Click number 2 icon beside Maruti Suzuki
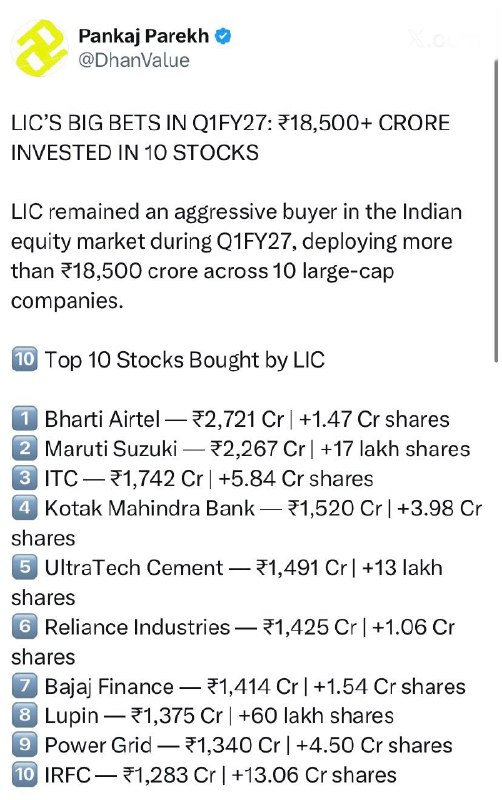502x800 pixels. [x=24, y=448]
